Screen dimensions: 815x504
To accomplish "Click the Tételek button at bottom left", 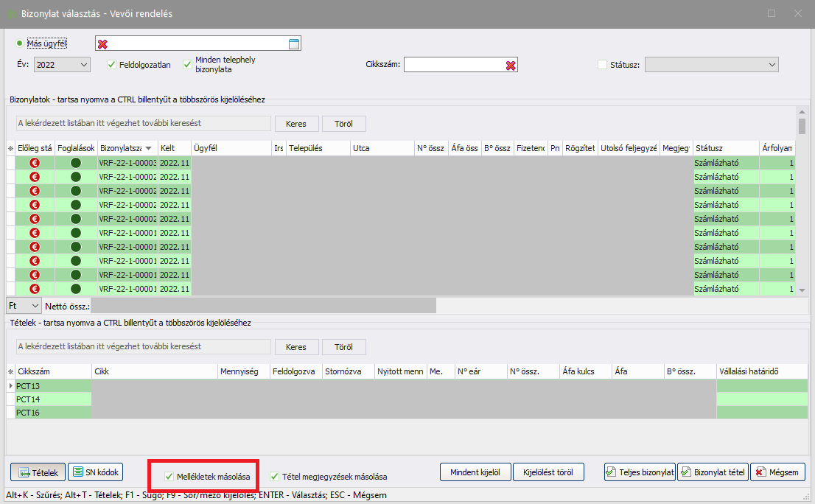I will point(37,472).
